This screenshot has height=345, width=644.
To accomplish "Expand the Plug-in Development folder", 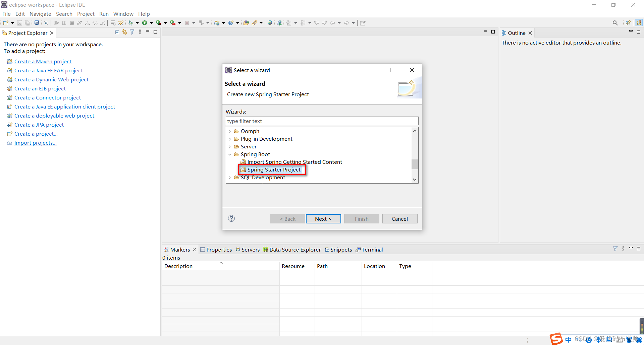I will coord(230,139).
